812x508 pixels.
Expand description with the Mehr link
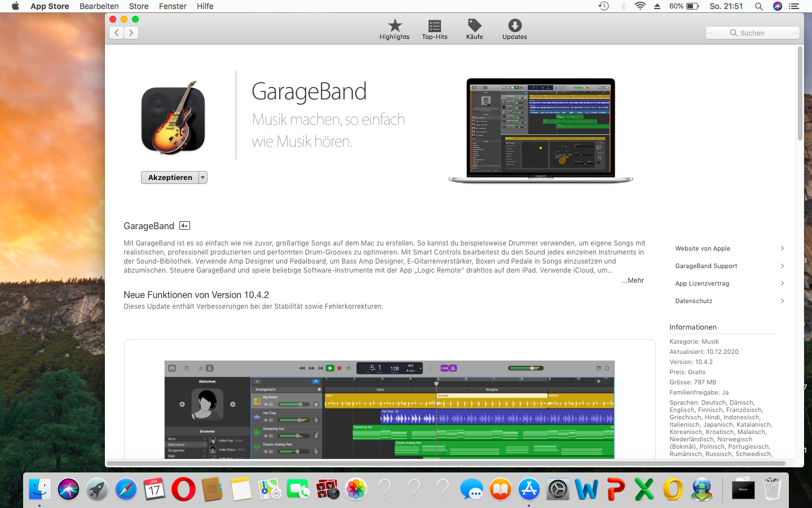coord(633,281)
